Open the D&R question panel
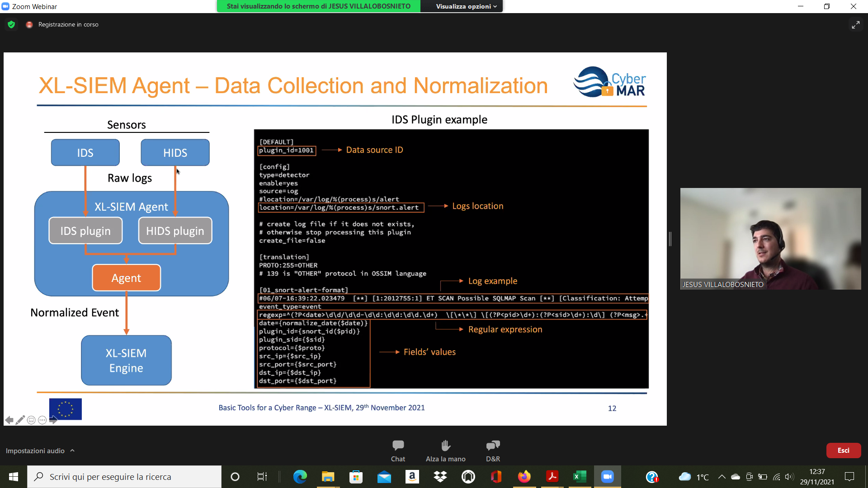 493,450
